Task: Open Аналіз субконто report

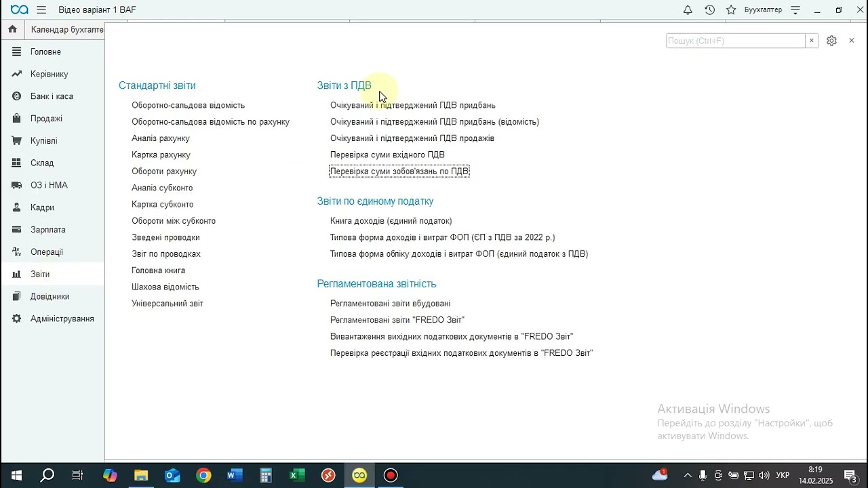Action: click(x=162, y=188)
